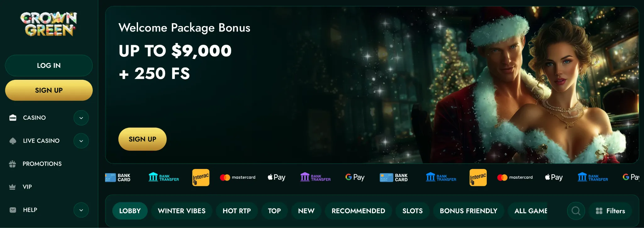Open the search magnifier icon
This screenshot has width=644, height=228.
pyautogui.click(x=576, y=211)
